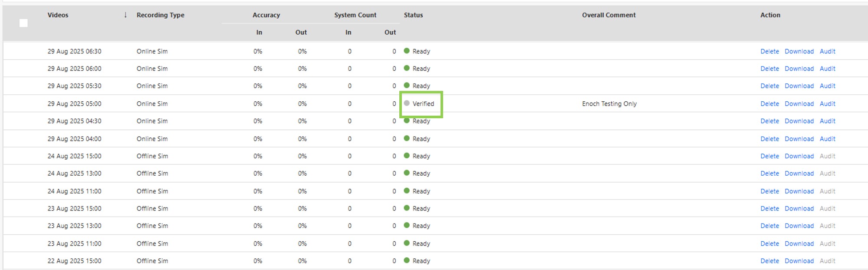Download the 29 Aug 2025 04:30 recording
This screenshot has width=868, height=270.
click(799, 121)
